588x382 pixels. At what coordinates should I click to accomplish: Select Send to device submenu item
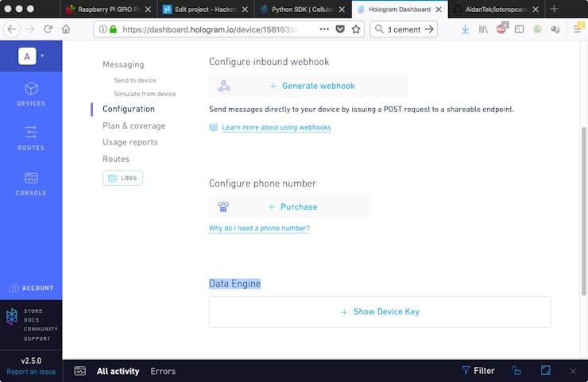click(135, 80)
